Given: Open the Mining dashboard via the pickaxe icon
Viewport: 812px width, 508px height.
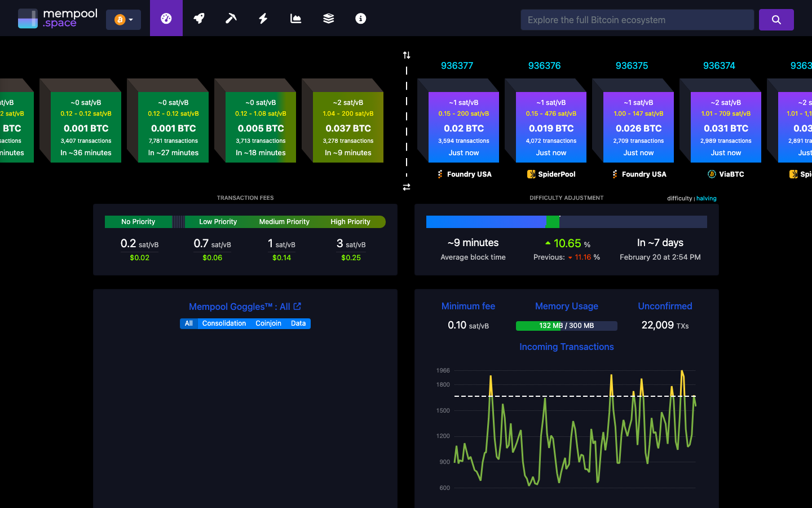Looking at the screenshot, I should click(x=231, y=18).
